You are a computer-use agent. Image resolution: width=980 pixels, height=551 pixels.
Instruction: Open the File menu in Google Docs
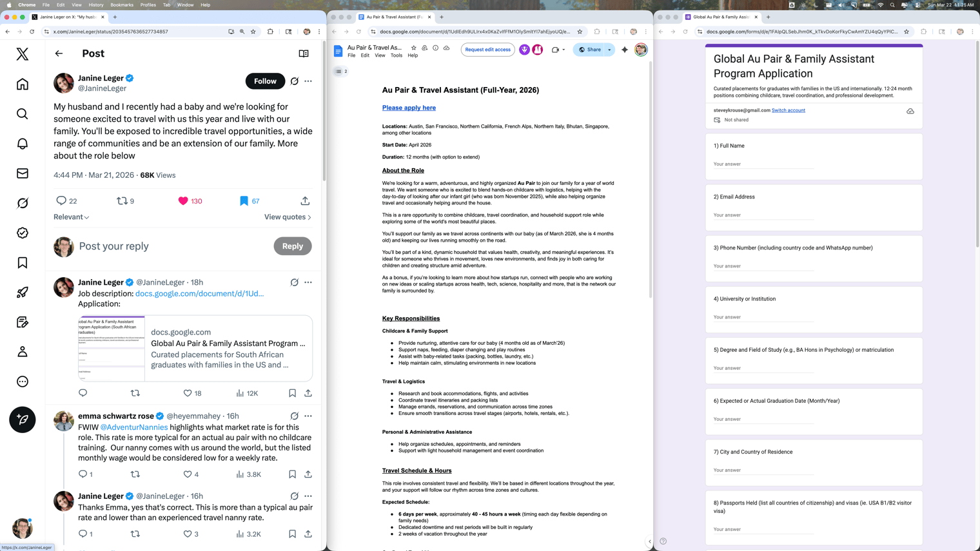(351, 55)
